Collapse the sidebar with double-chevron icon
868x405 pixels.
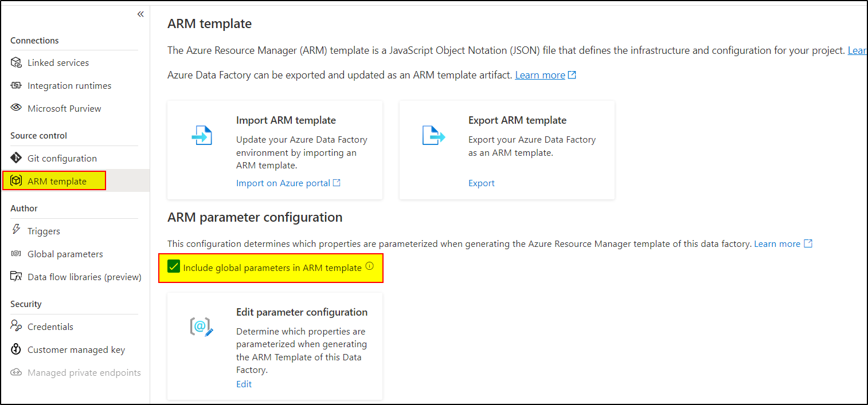pyautogui.click(x=140, y=14)
